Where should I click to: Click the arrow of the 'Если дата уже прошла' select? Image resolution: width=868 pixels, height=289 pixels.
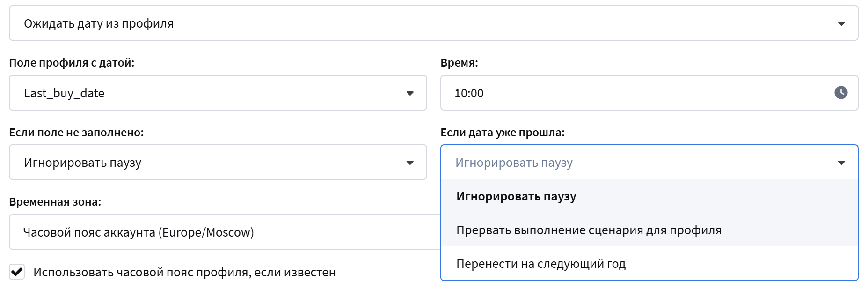[841, 163]
